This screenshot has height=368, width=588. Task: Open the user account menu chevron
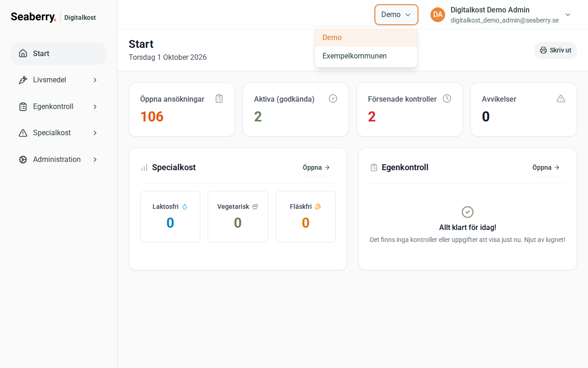click(568, 15)
